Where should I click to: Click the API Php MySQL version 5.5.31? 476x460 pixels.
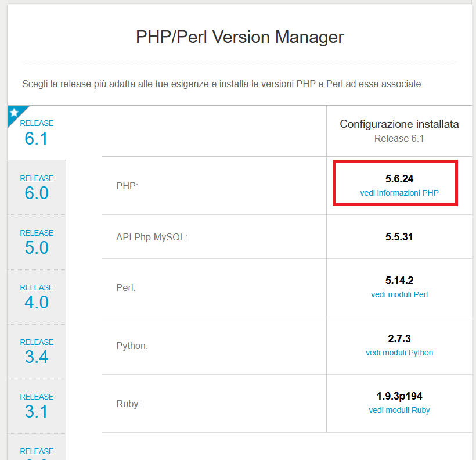(399, 237)
